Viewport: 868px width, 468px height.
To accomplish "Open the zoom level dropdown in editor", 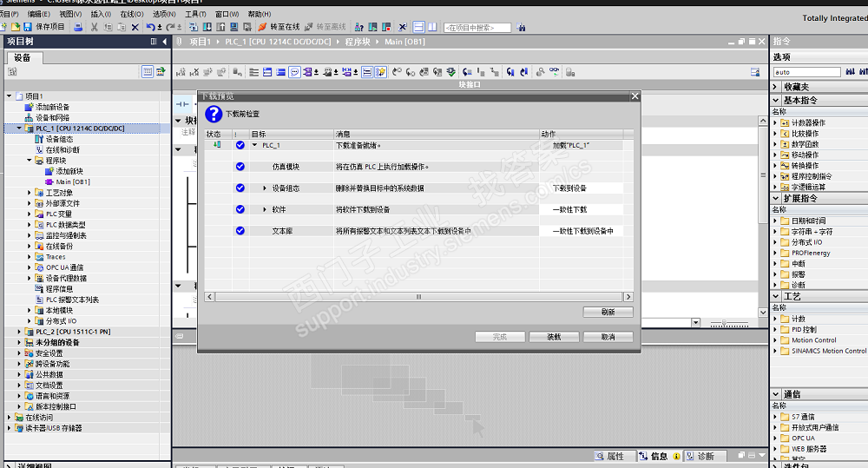I will coord(696,322).
